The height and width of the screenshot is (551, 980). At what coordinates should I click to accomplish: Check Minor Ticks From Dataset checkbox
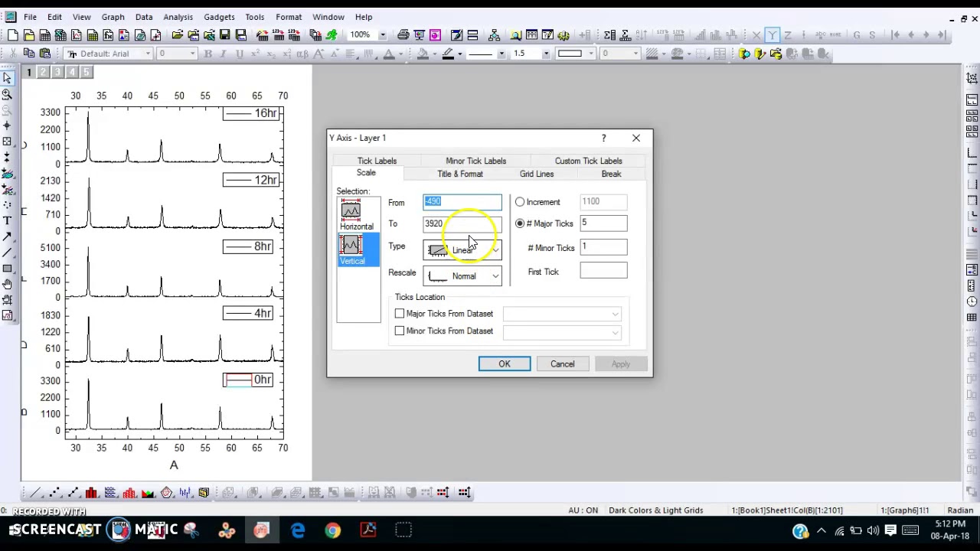[x=400, y=331]
